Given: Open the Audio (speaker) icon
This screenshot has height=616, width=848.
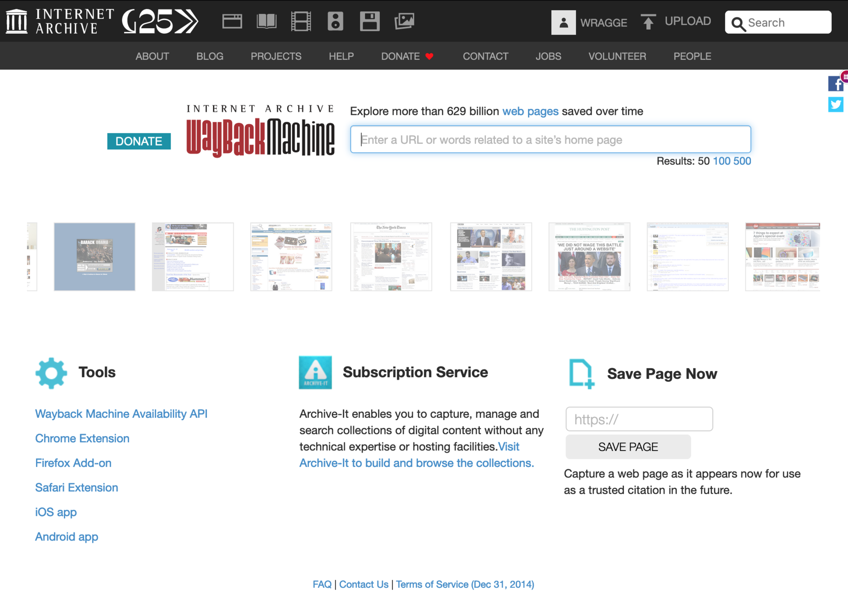Looking at the screenshot, I should [335, 21].
